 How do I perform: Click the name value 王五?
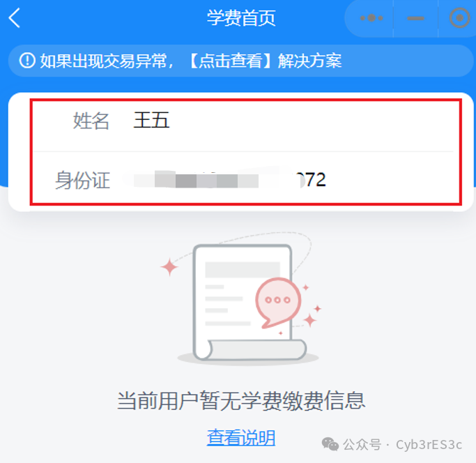[151, 120]
